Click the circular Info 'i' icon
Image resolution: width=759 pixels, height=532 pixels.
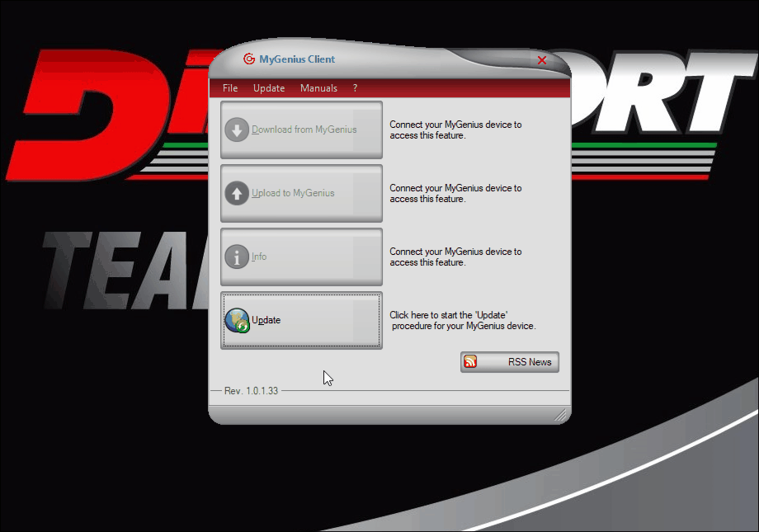coord(237,257)
